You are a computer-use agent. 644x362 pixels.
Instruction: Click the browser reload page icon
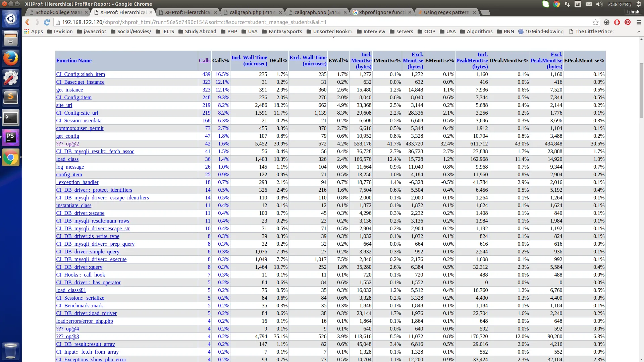(47, 22)
